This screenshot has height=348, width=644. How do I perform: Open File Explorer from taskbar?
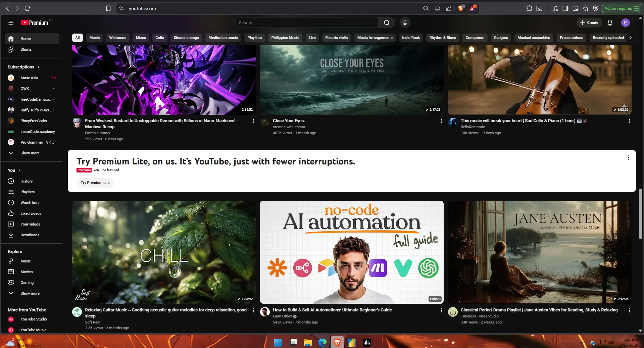click(x=307, y=342)
